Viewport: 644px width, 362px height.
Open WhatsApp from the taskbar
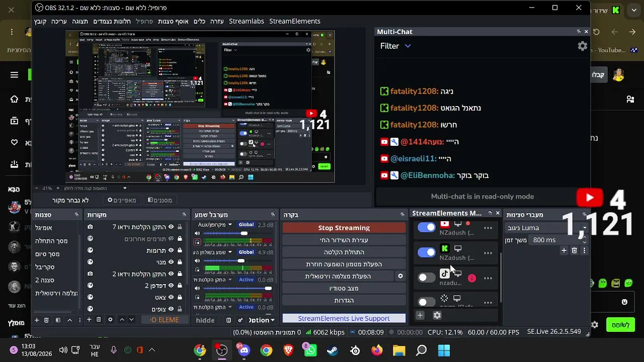pos(310,350)
